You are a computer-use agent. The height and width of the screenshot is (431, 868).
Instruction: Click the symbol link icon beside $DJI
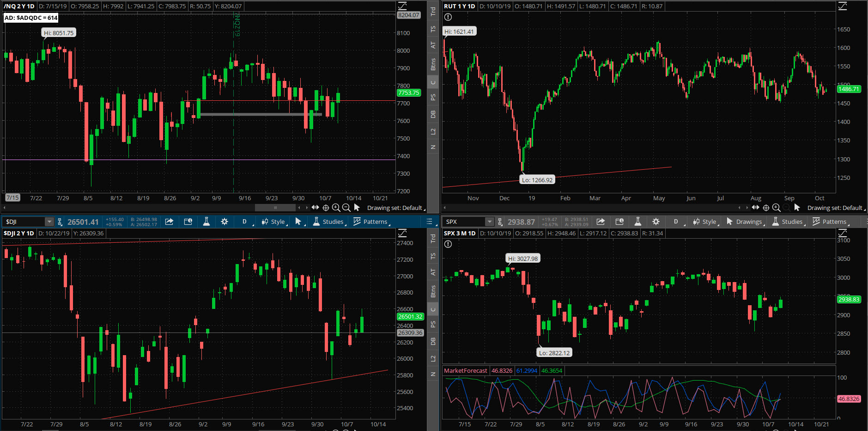tap(60, 222)
